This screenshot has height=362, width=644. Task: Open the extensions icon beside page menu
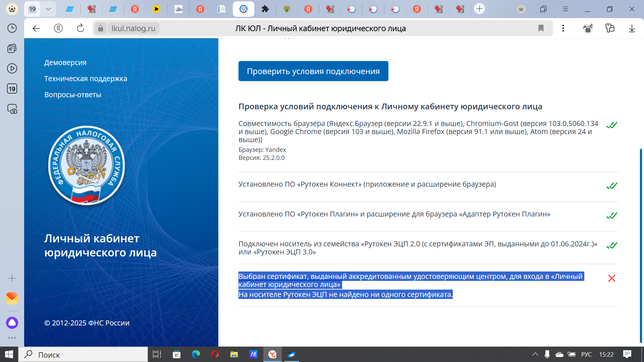(x=588, y=28)
